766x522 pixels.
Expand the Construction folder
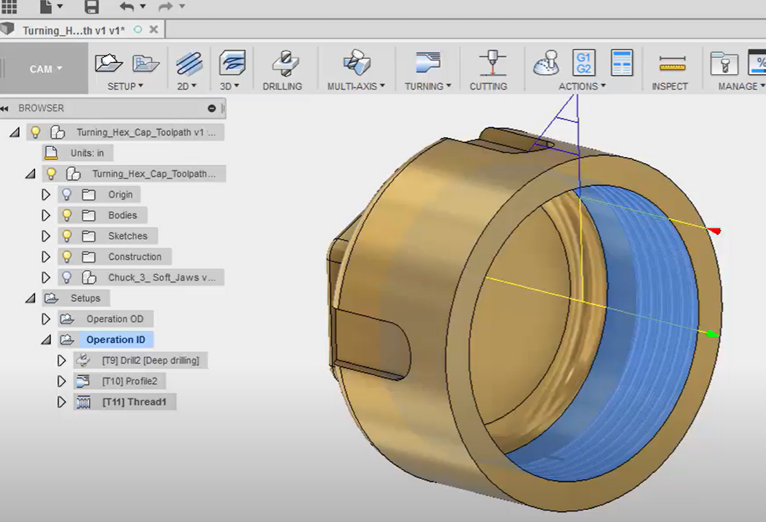coord(46,257)
